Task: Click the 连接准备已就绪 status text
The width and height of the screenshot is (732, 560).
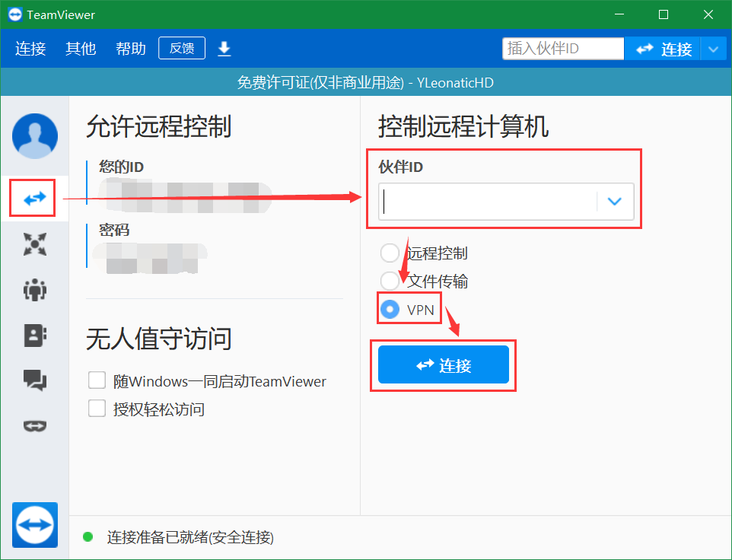Action: [190, 537]
